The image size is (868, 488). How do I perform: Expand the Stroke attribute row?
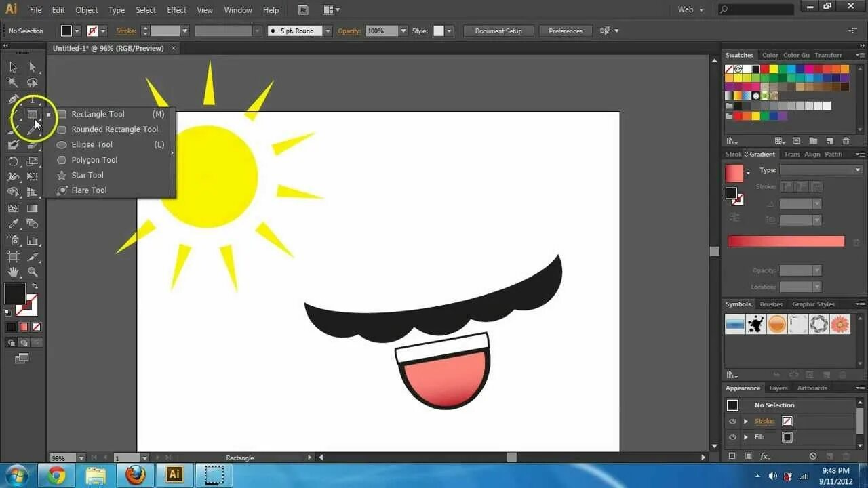click(746, 421)
